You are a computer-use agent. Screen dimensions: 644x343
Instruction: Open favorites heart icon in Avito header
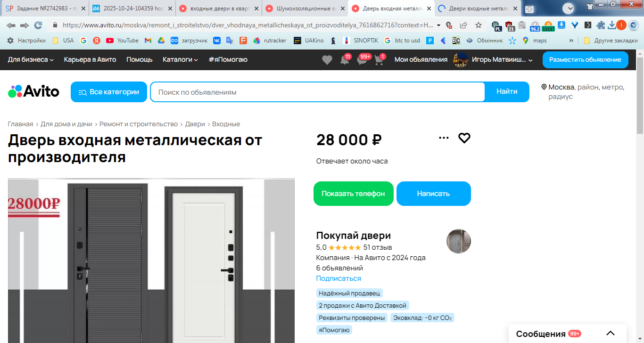327,60
